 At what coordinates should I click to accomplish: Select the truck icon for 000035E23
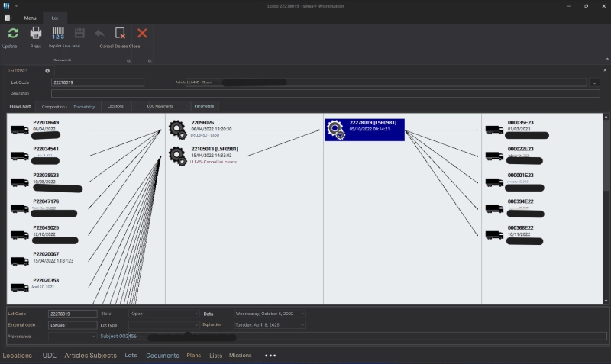click(x=494, y=130)
